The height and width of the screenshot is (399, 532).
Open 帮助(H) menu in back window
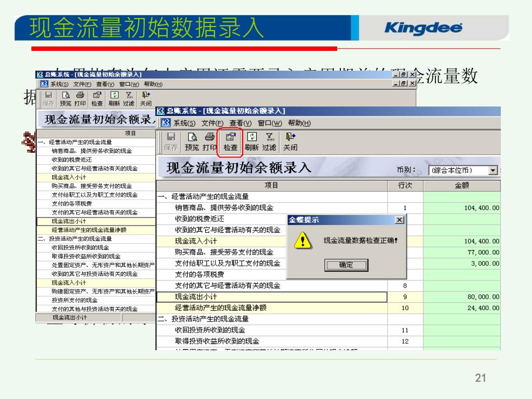coord(153,84)
